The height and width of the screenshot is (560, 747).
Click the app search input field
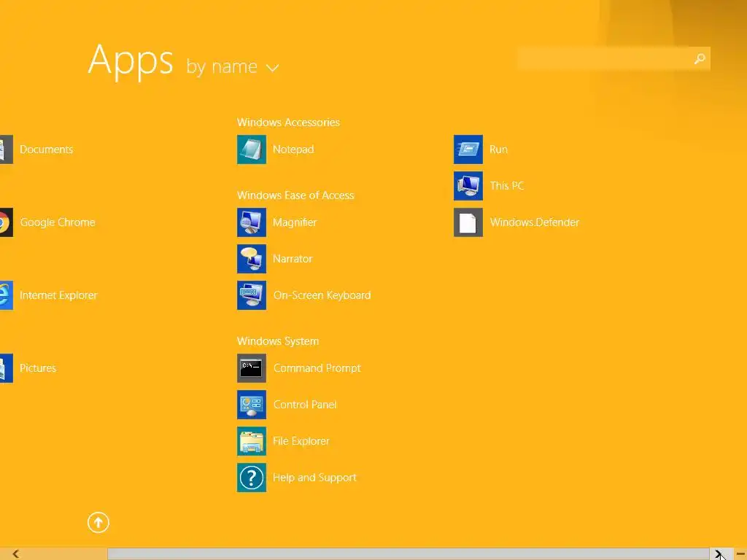[x=614, y=58]
